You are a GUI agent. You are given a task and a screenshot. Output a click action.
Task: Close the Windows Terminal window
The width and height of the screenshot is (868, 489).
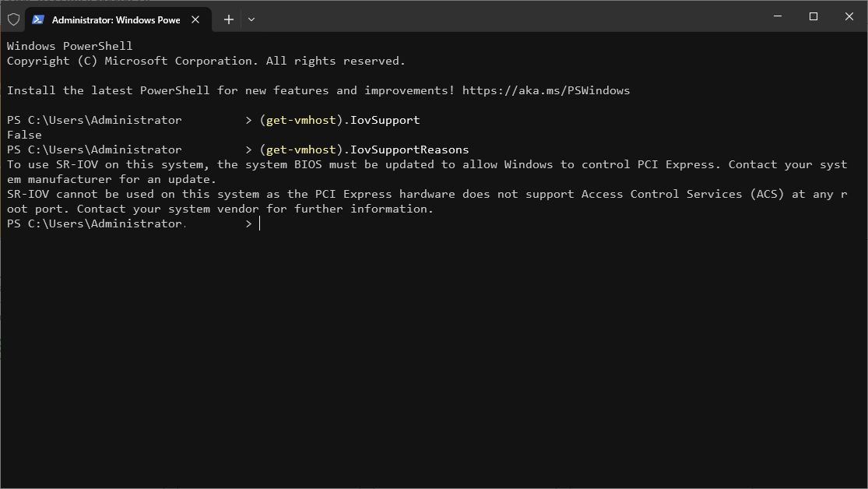point(849,16)
